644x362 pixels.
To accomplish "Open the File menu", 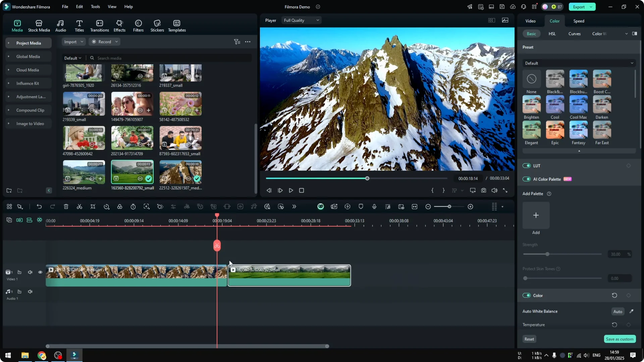I will tap(65, 7).
